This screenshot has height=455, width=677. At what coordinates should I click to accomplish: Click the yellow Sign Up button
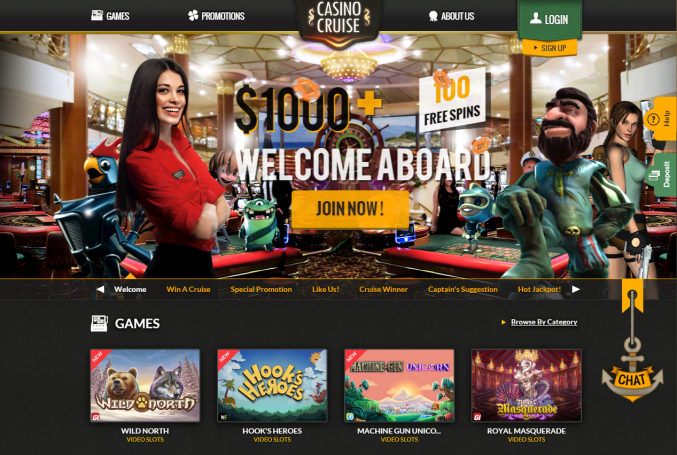tap(549, 47)
